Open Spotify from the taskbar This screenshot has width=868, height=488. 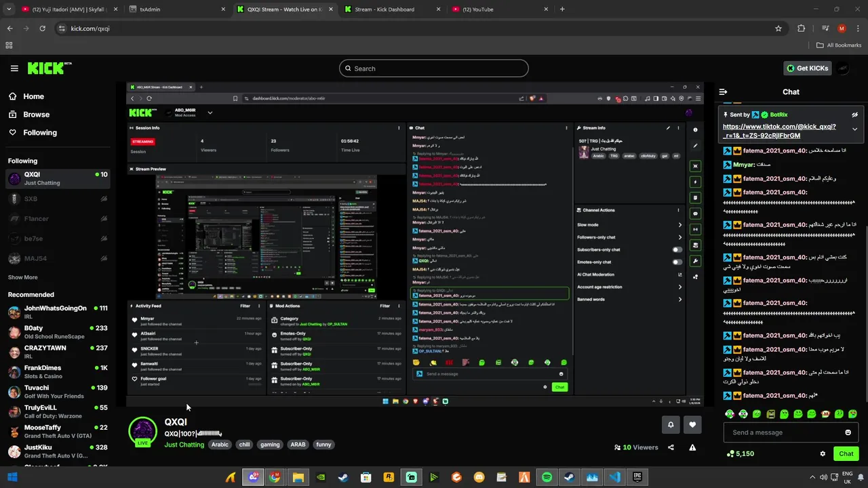[x=547, y=477]
